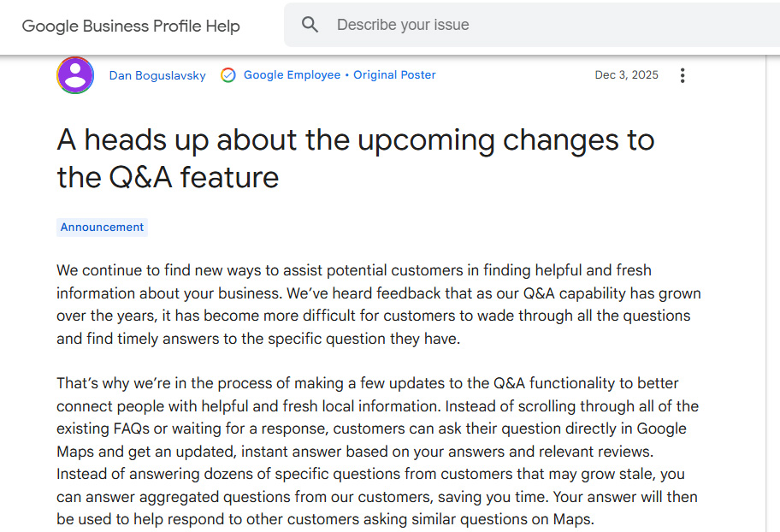Click the Dec 3, 2025 post date
This screenshot has width=780, height=532.
626,75
